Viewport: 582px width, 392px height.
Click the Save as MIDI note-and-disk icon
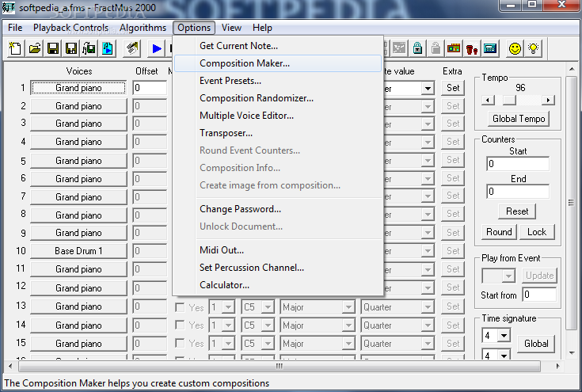click(89, 48)
